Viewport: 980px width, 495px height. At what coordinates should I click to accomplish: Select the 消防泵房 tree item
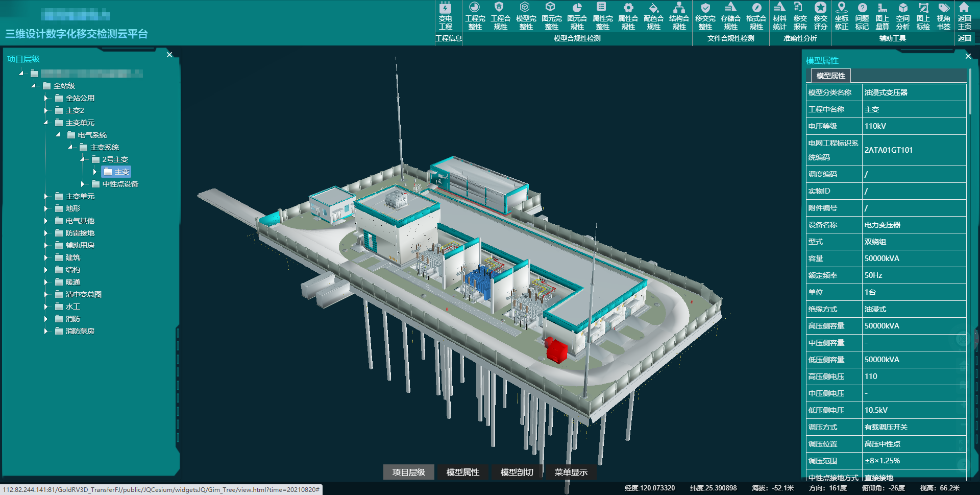click(80, 331)
